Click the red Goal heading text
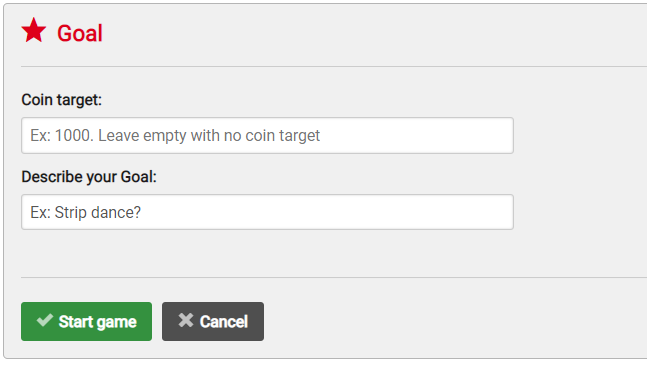The width and height of the screenshot is (647, 366). (x=80, y=33)
